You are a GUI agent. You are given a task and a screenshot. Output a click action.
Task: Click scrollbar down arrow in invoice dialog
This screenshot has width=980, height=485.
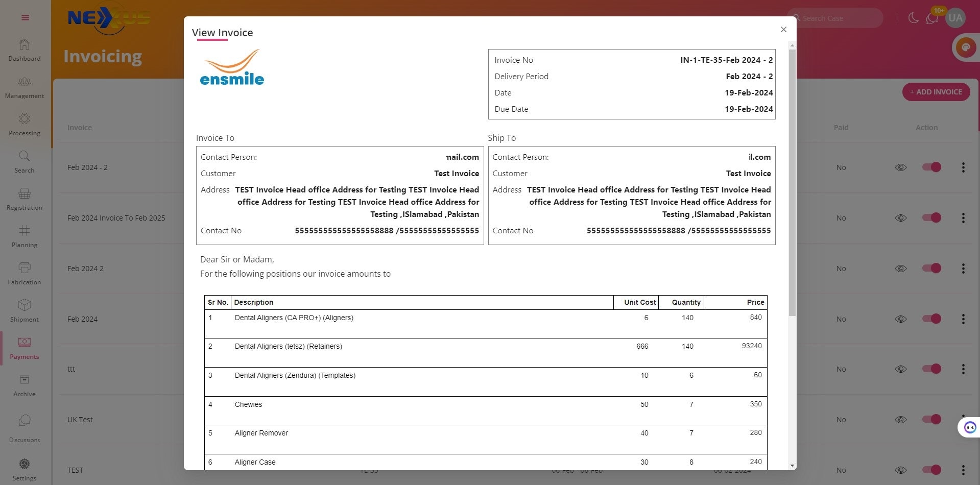pyautogui.click(x=792, y=466)
